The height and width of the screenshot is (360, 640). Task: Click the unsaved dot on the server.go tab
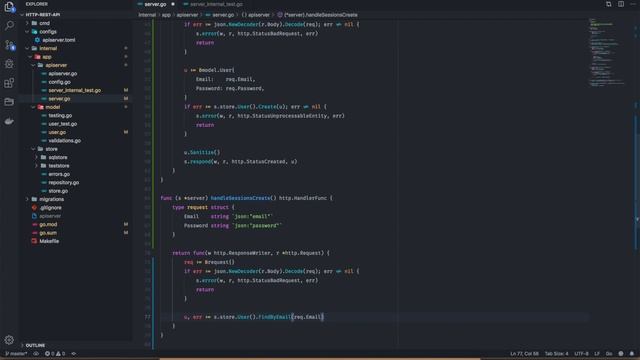173,4
